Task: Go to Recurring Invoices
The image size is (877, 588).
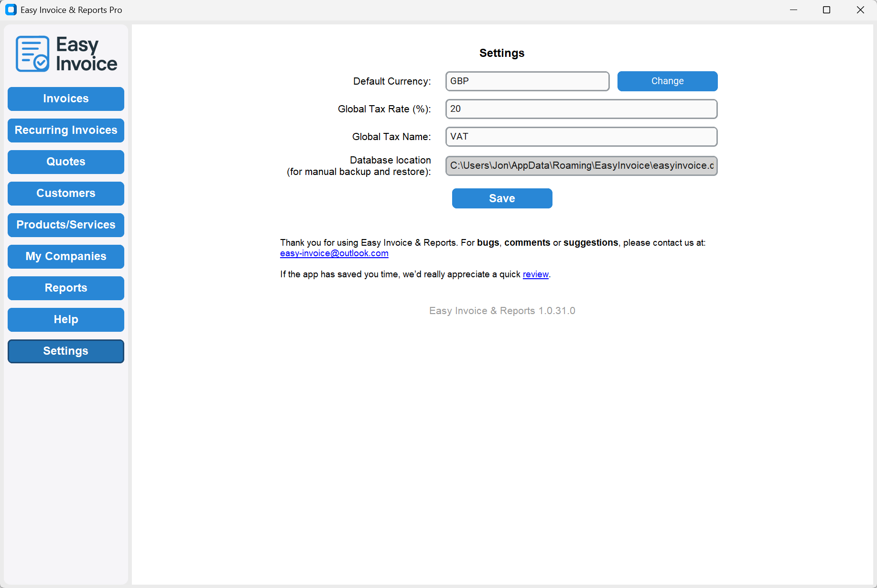Action: point(66,131)
